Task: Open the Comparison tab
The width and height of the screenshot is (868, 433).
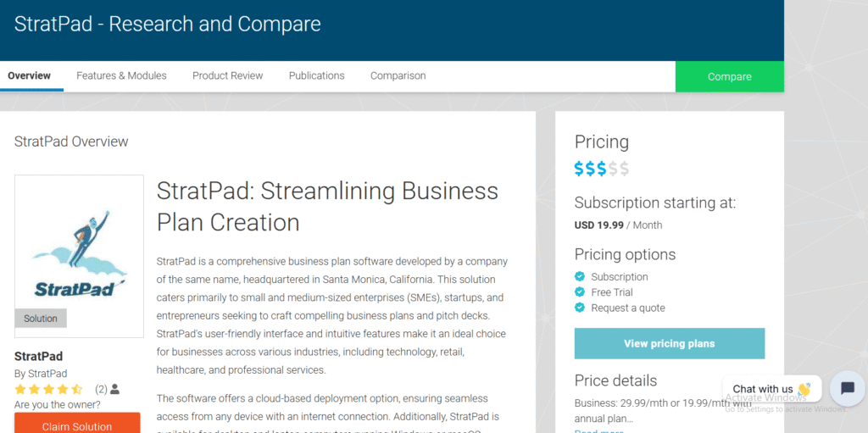Action: pos(398,75)
